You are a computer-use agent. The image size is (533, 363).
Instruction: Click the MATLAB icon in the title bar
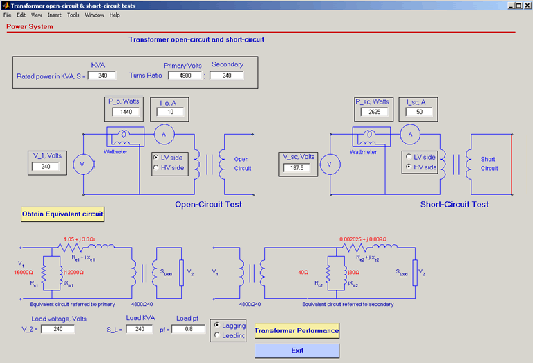point(5,5)
